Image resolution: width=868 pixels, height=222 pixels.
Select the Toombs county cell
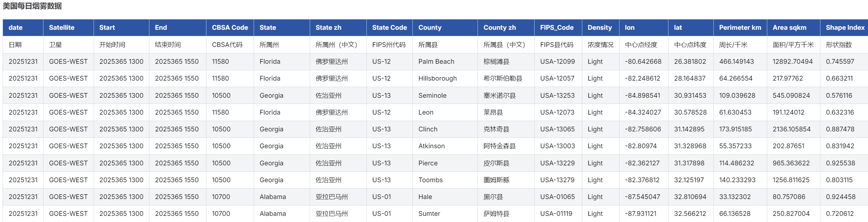click(430, 180)
